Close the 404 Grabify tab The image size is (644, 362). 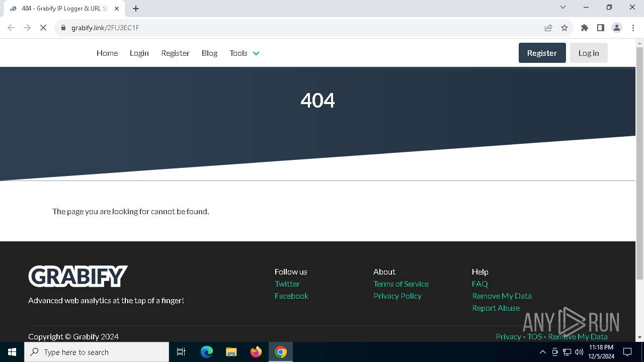point(117,9)
